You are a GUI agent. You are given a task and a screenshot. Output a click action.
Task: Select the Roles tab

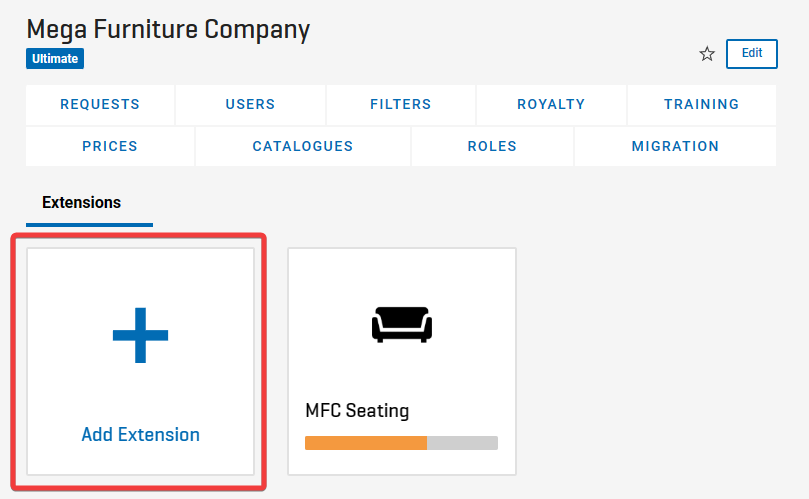(492, 146)
